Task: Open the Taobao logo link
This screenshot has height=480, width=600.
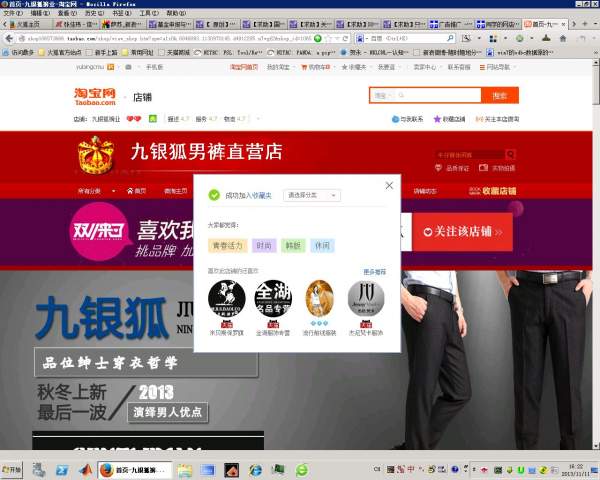Action: 95,97
